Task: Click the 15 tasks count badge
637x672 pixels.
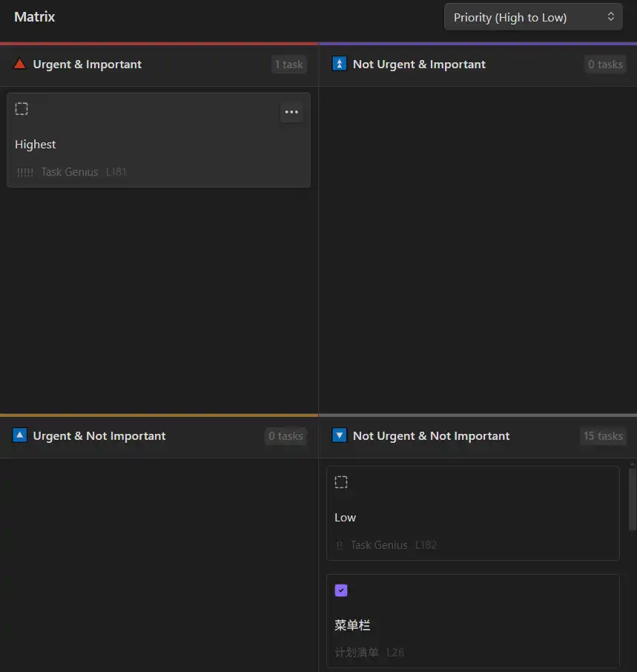Action: tap(603, 436)
